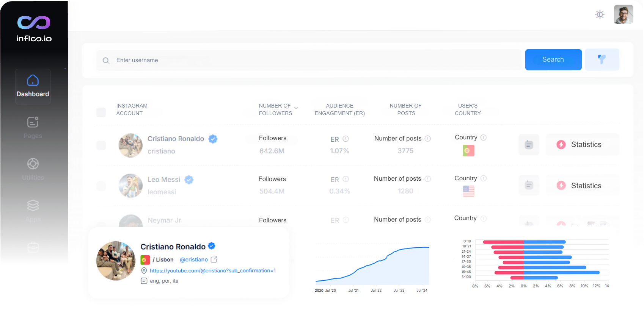Open Statistics for Leo Messi

pyautogui.click(x=582, y=186)
